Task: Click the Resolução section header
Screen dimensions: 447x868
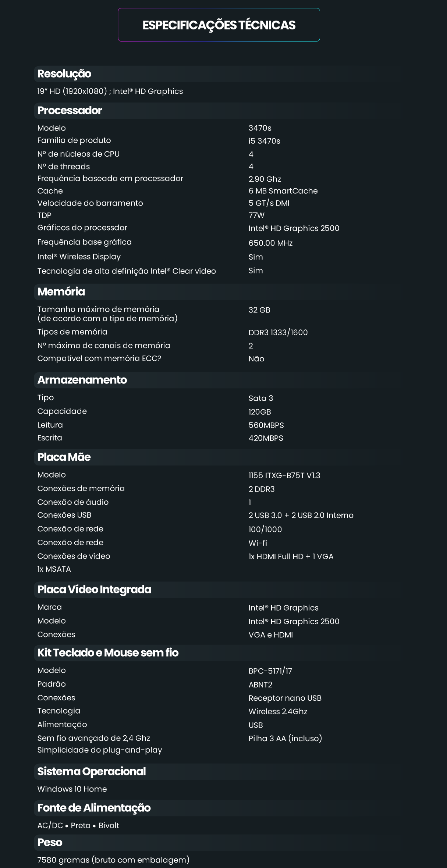Action: 64,74
